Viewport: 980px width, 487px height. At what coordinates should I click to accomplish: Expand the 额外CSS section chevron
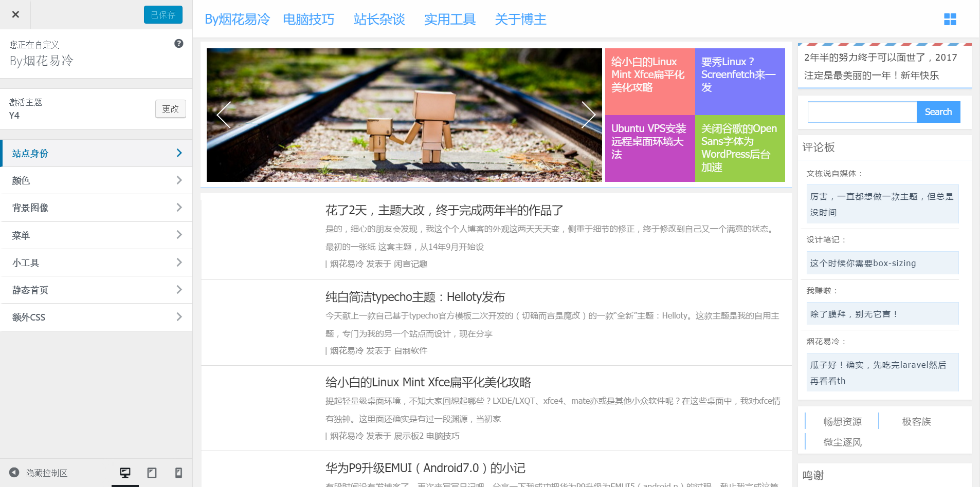[179, 317]
